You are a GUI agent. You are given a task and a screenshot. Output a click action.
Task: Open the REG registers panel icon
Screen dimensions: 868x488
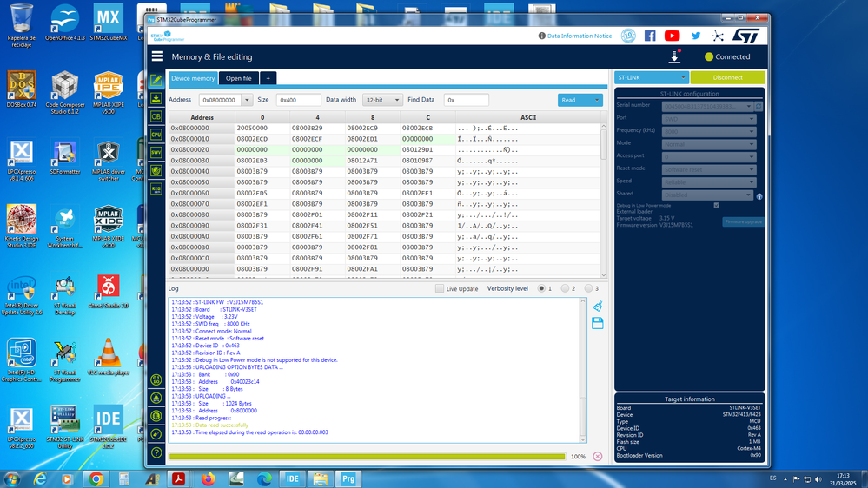click(x=156, y=188)
